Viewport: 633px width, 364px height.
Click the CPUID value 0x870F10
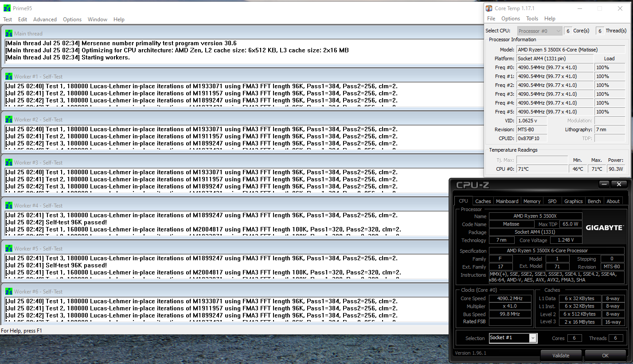click(x=532, y=138)
